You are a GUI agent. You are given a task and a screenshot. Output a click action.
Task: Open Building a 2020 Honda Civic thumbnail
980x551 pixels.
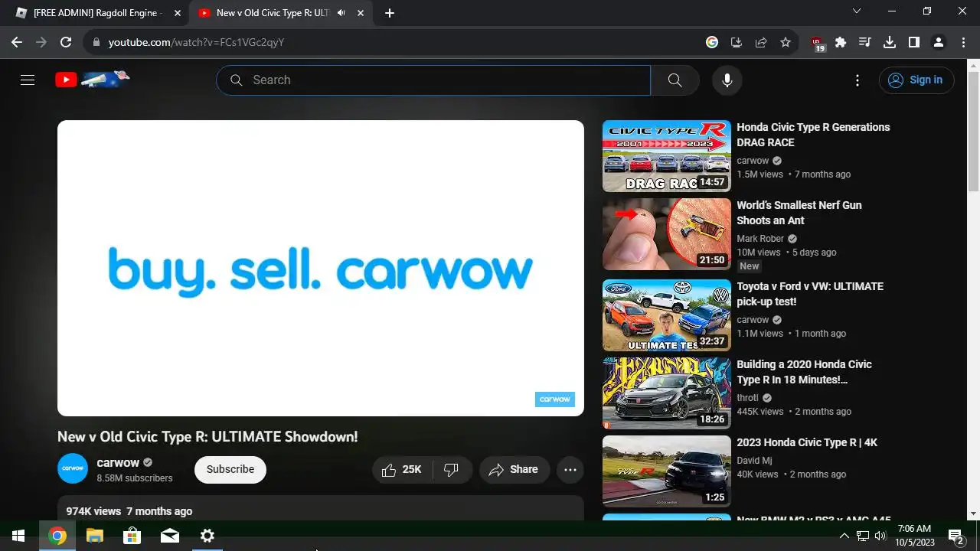667,393
